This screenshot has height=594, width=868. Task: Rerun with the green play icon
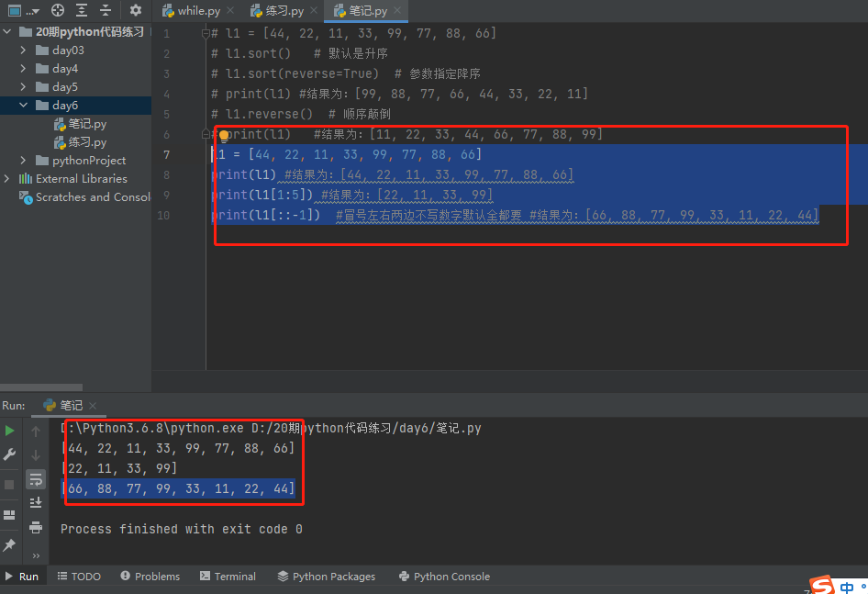pos(9,431)
